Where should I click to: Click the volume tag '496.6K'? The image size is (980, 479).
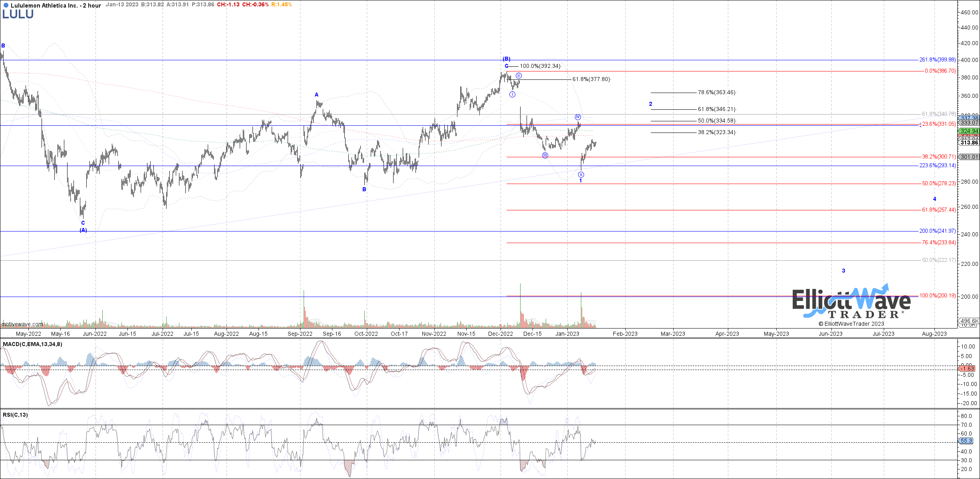click(x=969, y=321)
